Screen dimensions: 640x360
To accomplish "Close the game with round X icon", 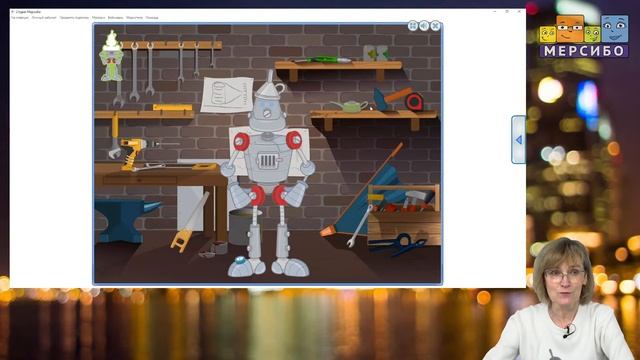I will pyautogui.click(x=436, y=26).
